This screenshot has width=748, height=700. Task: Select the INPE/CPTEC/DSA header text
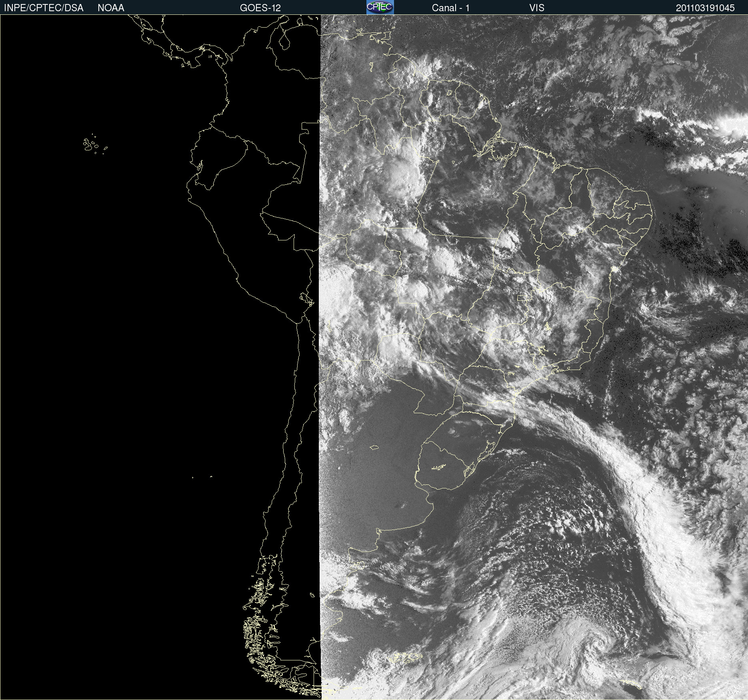tap(44, 8)
